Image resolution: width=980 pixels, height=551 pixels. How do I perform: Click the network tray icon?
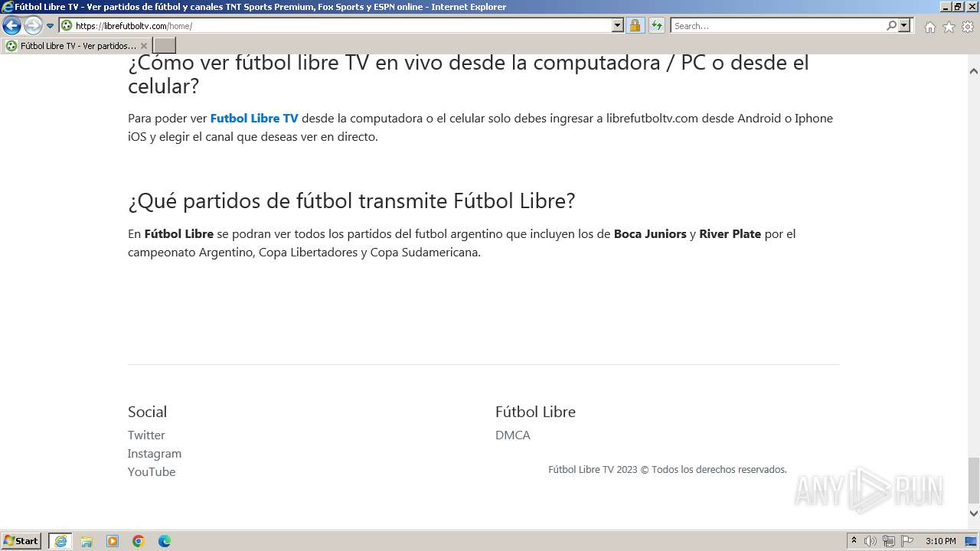pyautogui.click(x=889, y=541)
